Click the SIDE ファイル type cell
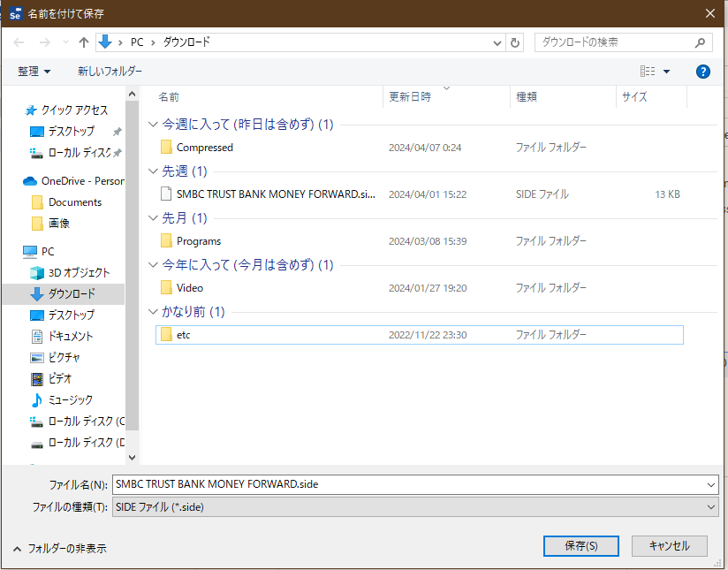Viewport: 728px width, 570px height. pos(542,194)
